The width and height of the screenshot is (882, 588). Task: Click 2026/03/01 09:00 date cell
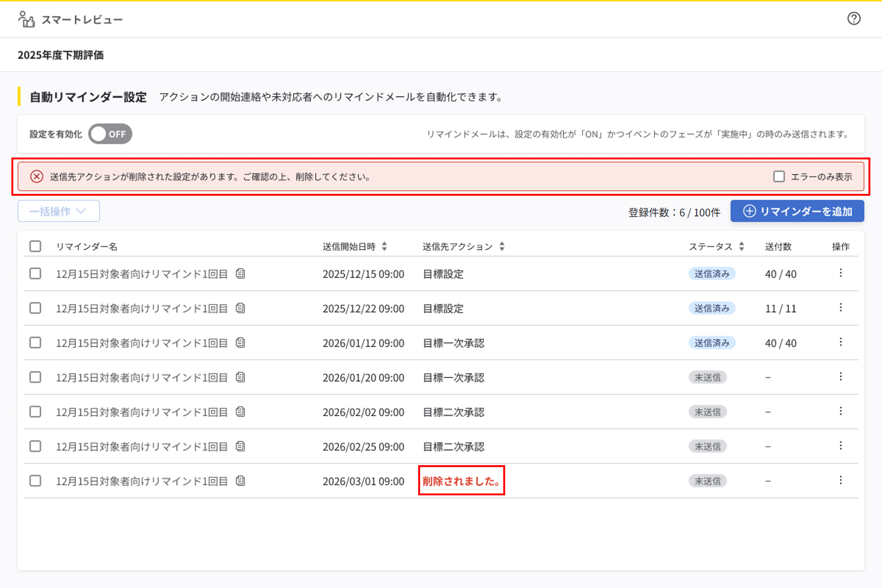(363, 481)
